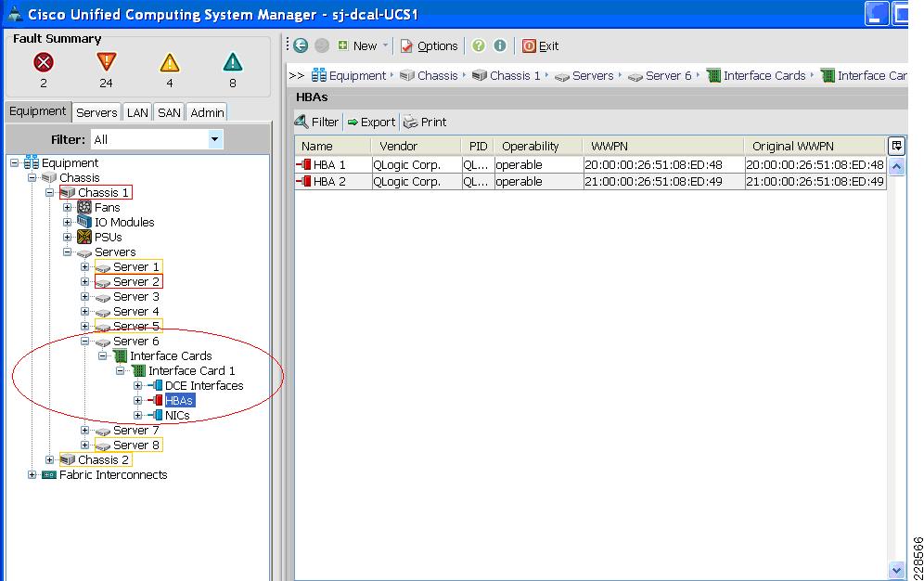The width and height of the screenshot is (924, 581).
Task: Collapse the Chassis 1 node
Action: pos(50,193)
